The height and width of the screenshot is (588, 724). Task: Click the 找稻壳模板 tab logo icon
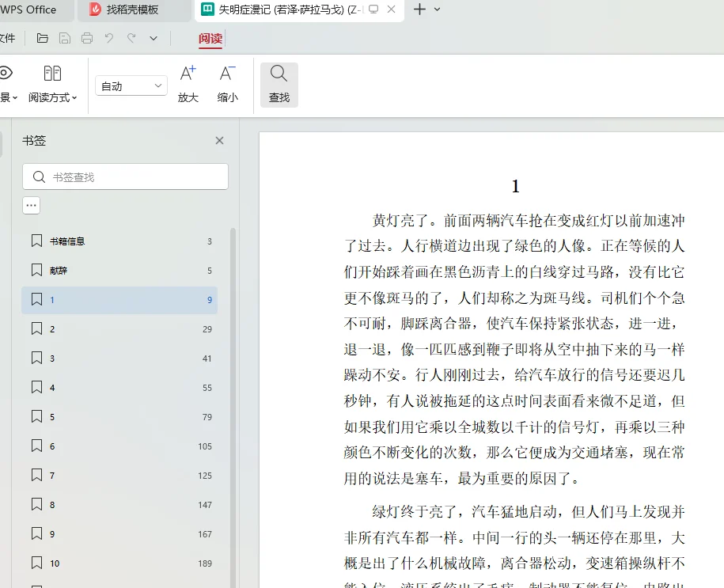(x=95, y=9)
